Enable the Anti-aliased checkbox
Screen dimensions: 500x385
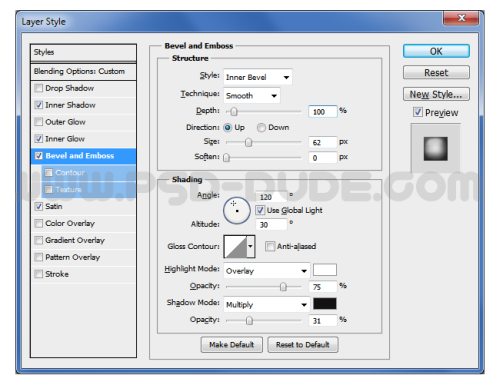[269, 246]
